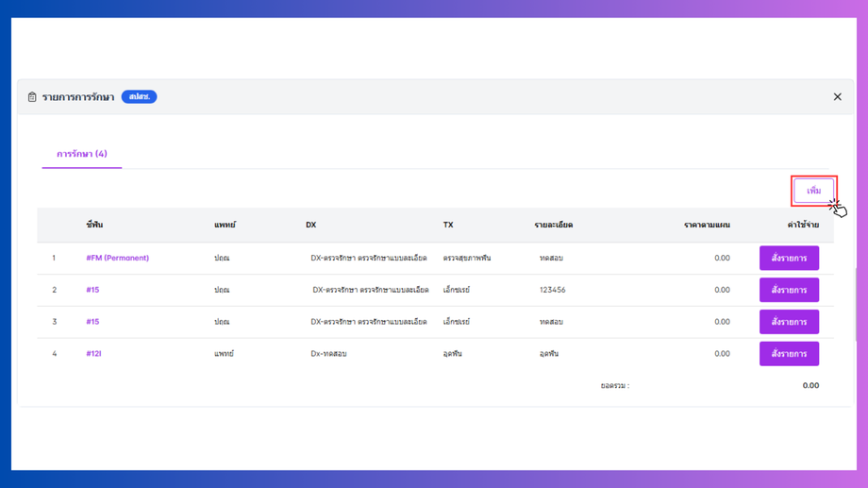
Task: Click สั่งรายการ button in row 3
Action: pos(789,322)
